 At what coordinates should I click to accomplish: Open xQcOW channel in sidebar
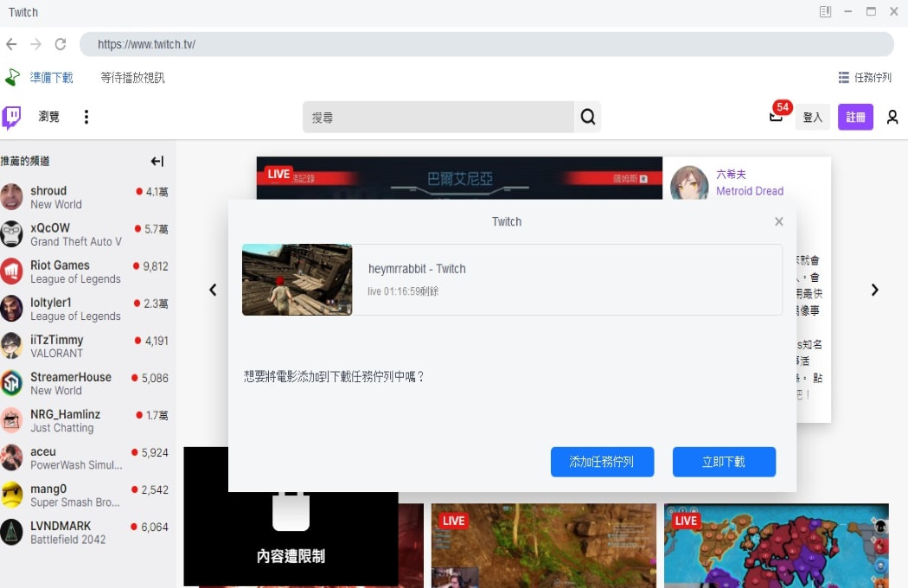86,234
